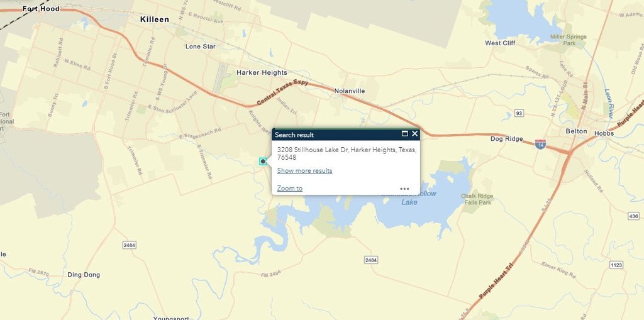Select the Ding Dong place label

click(84, 275)
